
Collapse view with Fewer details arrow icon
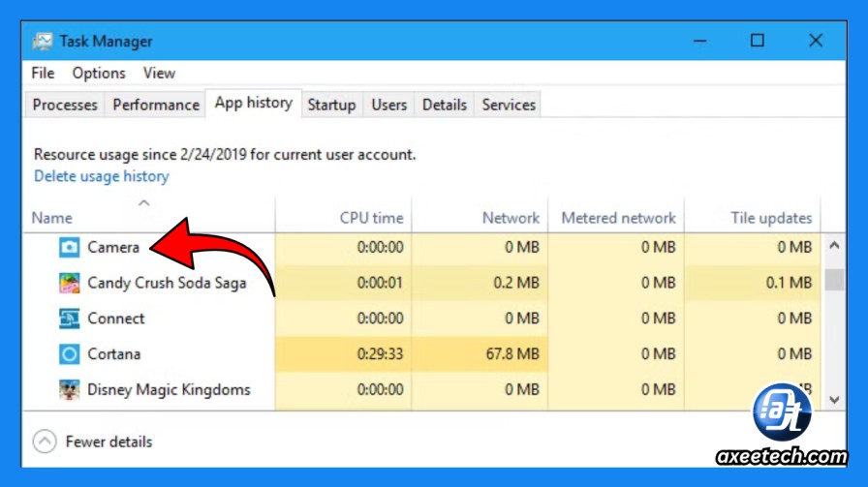(45, 441)
